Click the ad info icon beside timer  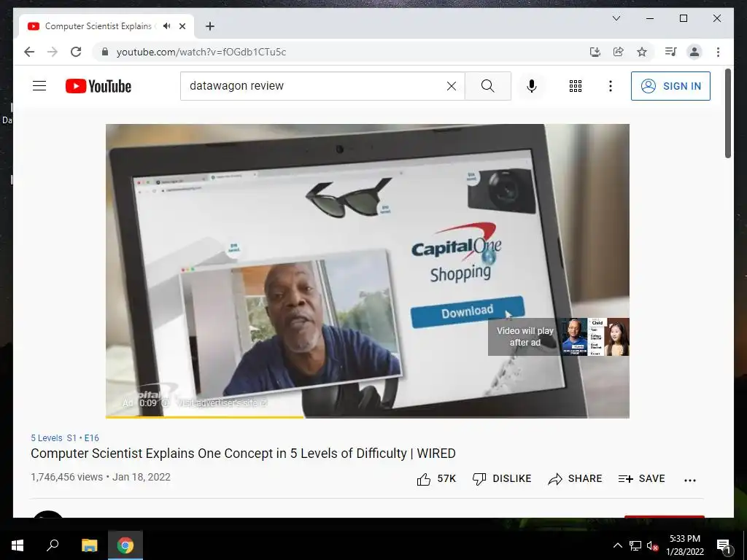(165, 402)
